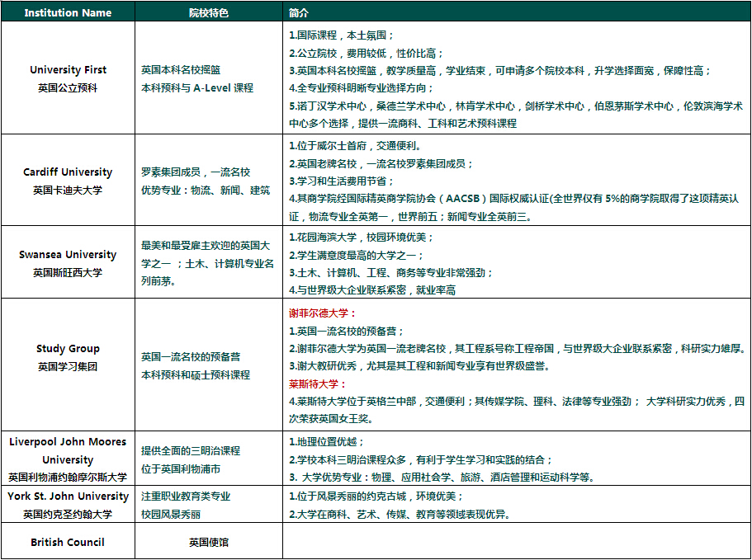Image resolution: width=752 pixels, height=560 pixels.
Task: Select the 'Swansea University' institution name
Action: click(68, 255)
